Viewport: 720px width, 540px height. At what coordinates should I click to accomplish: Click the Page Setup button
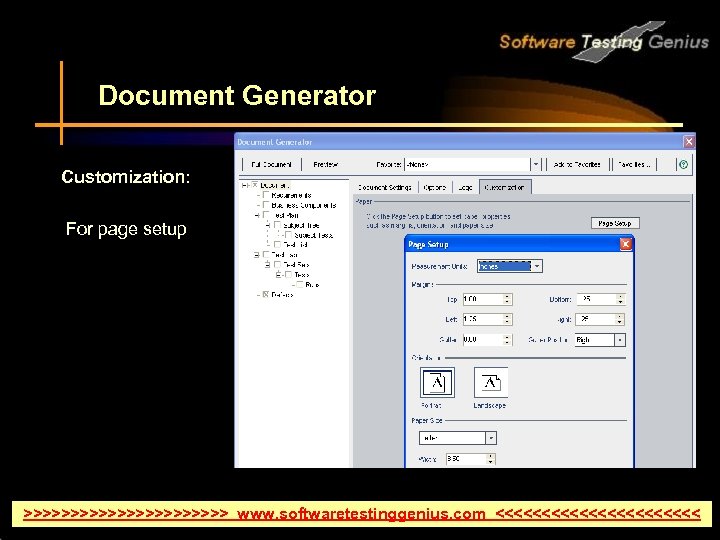(615, 223)
